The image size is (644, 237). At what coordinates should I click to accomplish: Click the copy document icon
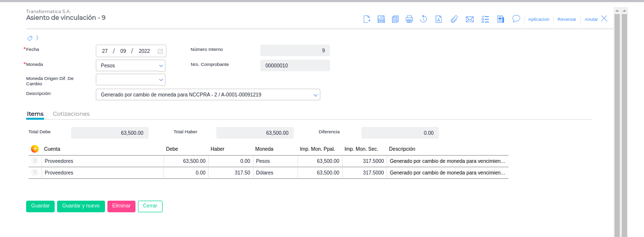tap(395, 19)
